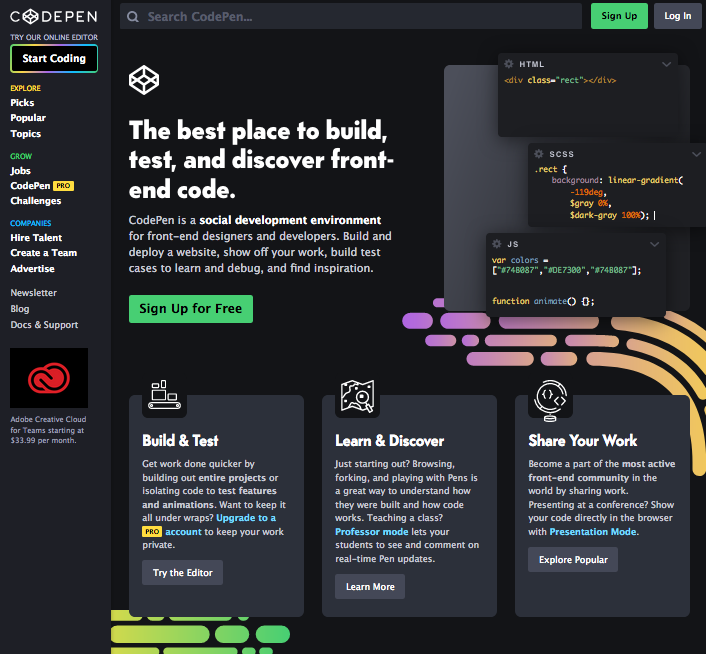Click the Learn More button

370,586
